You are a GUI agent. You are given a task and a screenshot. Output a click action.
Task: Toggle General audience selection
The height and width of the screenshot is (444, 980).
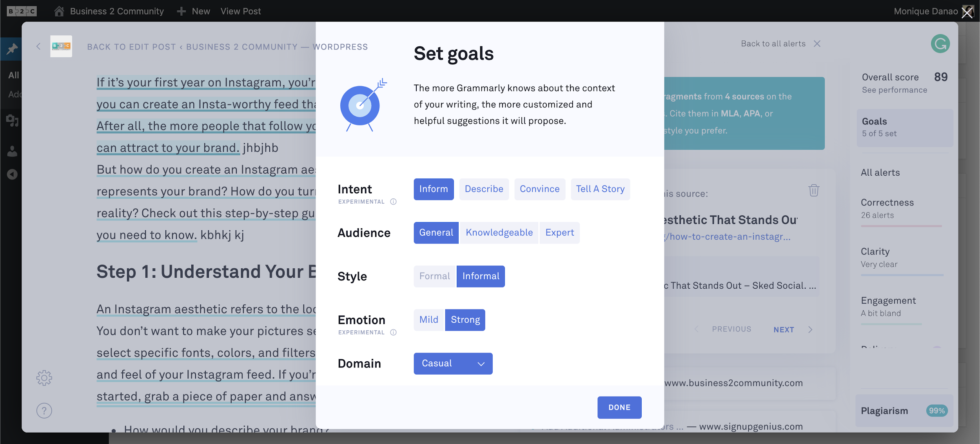point(436,232)
